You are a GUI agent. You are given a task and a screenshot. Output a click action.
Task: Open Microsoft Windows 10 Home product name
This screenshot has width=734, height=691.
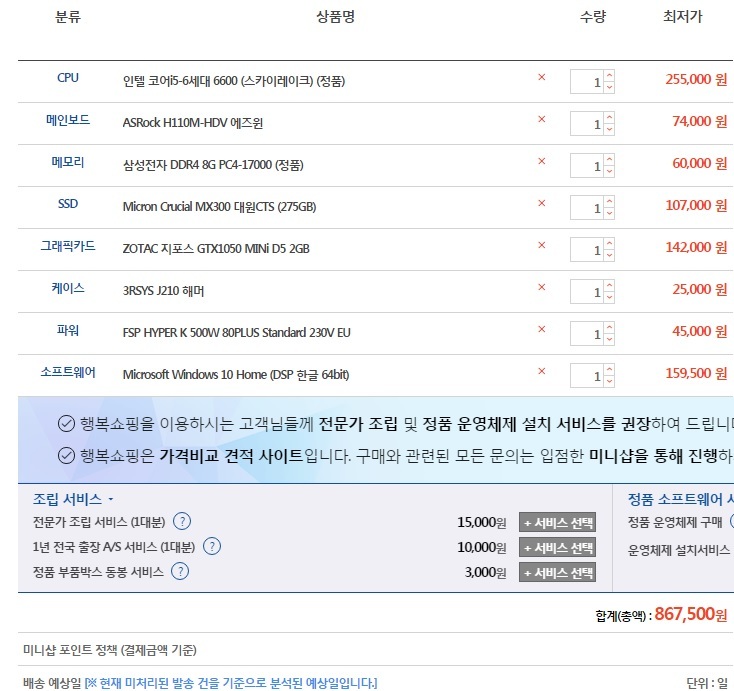[x=236, y=375]
